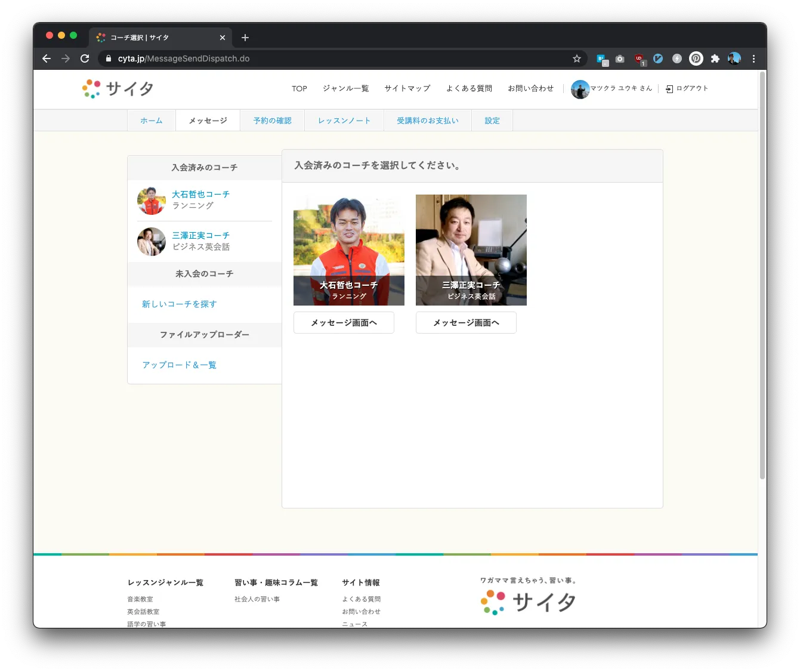Screen dimensions: 800x672
Task: Open the Chrome profile avatar menu
Action: click(734, 58)
